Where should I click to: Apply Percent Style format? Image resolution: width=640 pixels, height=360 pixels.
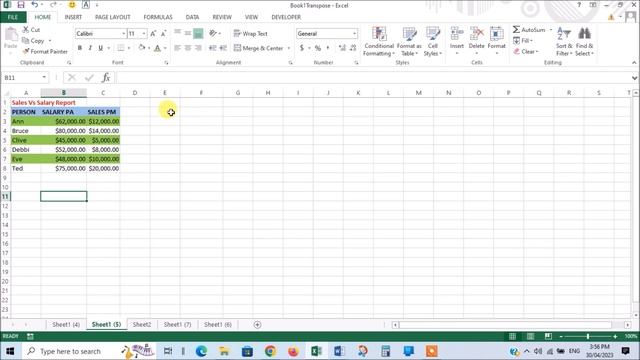coord(318,48)
